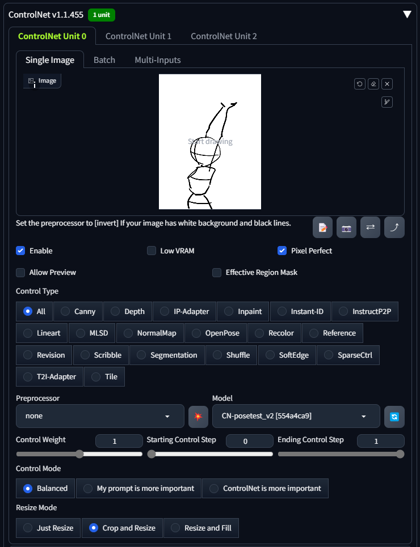Refresh the model list with the blue icon
This screenshot has height=547, width=420.
point(394,417)
